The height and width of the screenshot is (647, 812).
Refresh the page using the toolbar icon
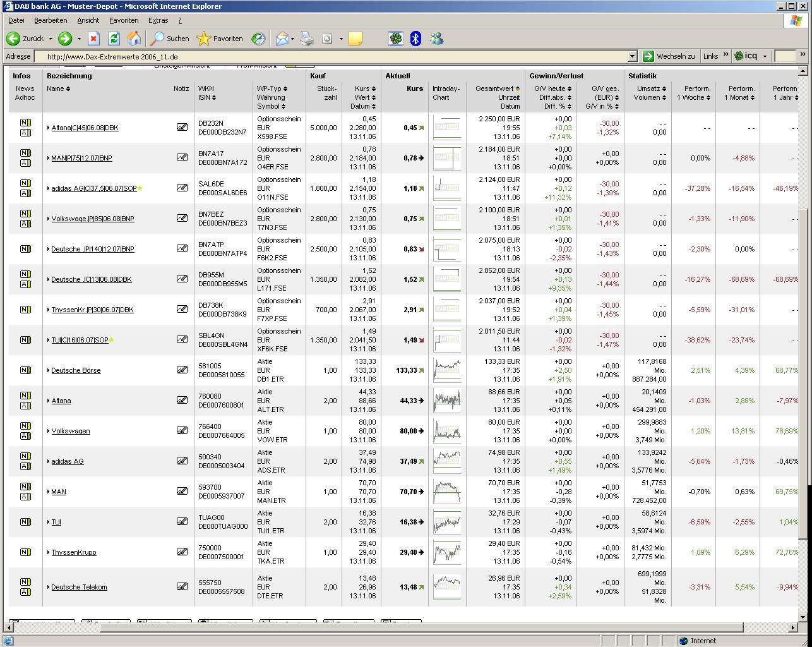[114, 39]
